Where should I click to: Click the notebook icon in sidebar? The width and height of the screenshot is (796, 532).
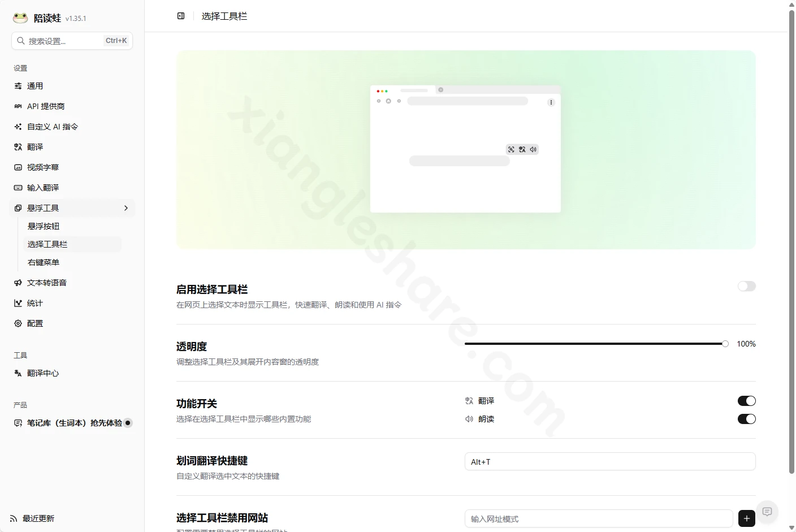(18, 423)
